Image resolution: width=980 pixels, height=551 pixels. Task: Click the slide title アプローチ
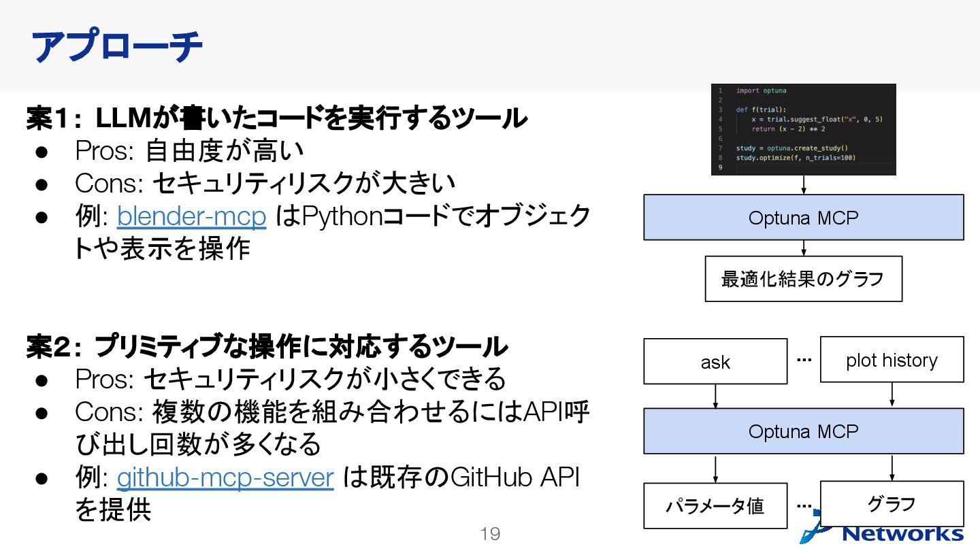tap(117, 47)
